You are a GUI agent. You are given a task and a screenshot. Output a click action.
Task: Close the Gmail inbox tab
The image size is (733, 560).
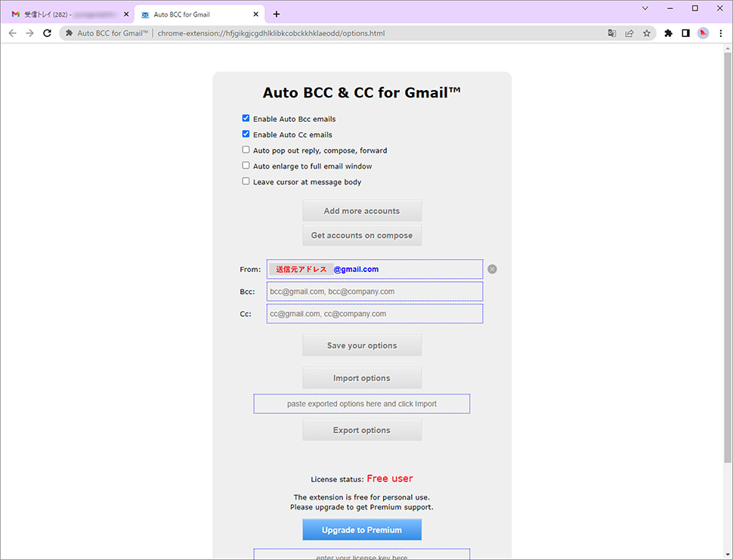click(126, 14)
